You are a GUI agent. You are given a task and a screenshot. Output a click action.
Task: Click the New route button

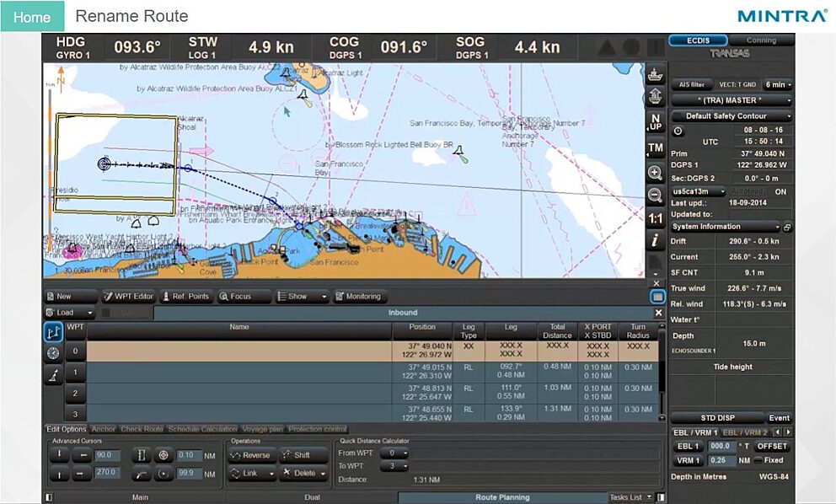[x=71, y=297]
